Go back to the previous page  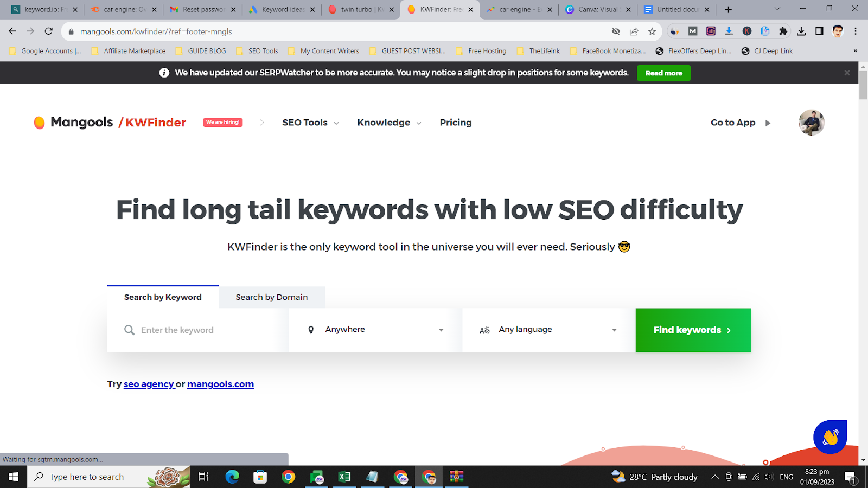tap(12, 31)
